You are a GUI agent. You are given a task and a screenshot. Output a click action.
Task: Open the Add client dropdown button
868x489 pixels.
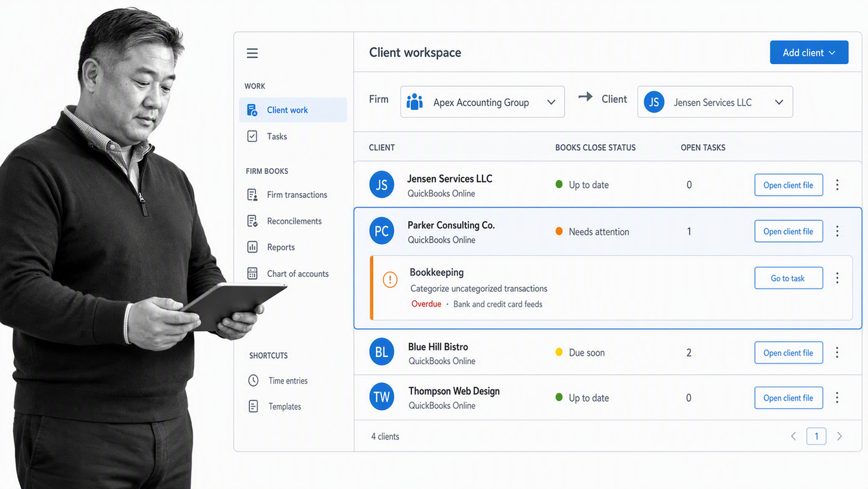[x=809, y=53]
